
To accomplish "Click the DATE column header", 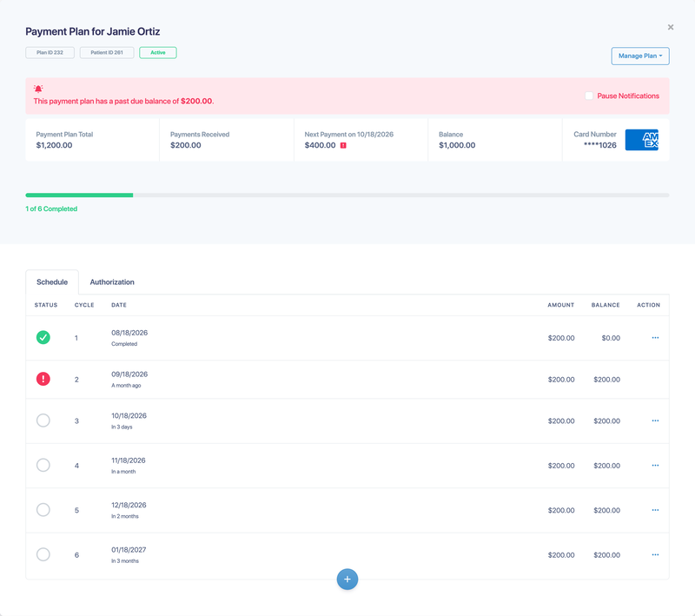I will tap(119, 305).
